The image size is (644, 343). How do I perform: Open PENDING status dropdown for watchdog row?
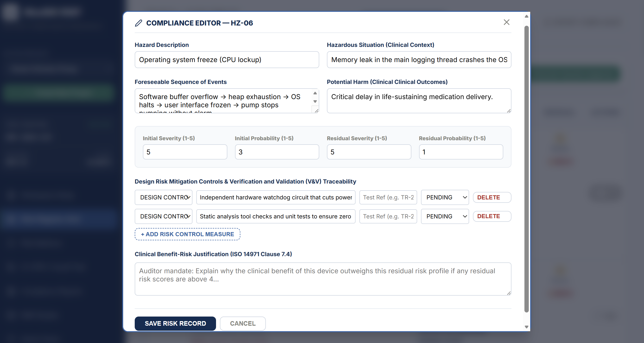(445, 197)
